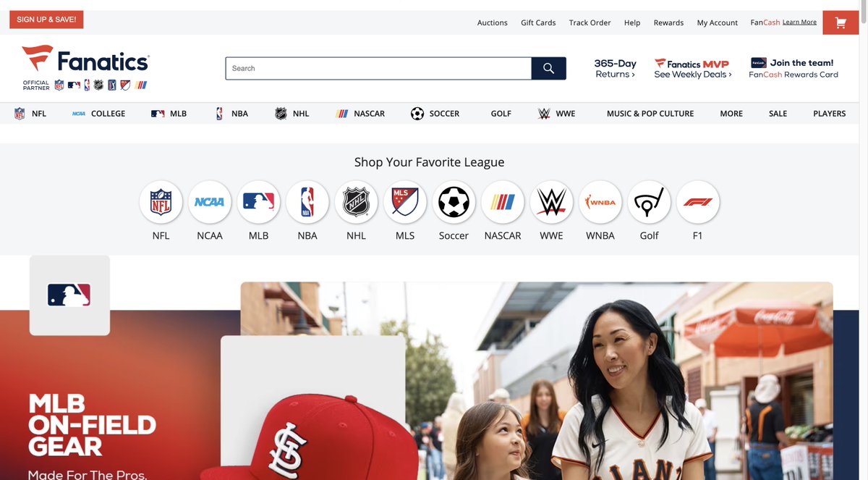Select the NCAA league circle icon
868x480 pixels.
pyautogui.click(x=210, y=202)
